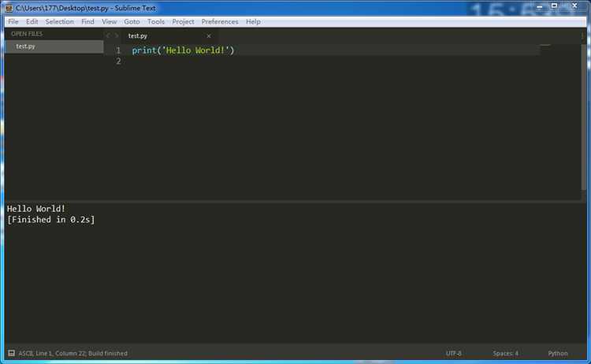The height and width of the screenshot is (364, 591).
Task: Open the Python syntax selector
Action: pos(557,353)
